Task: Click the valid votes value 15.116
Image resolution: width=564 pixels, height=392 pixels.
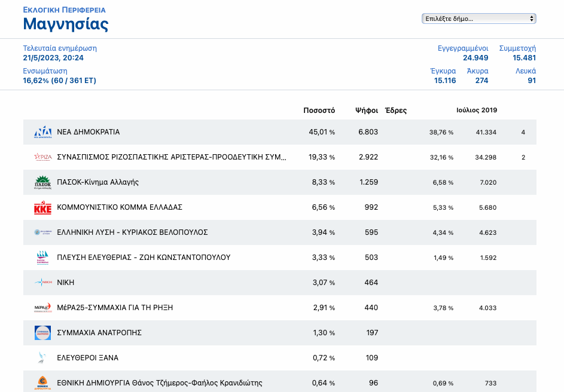Action: (445, 81)
